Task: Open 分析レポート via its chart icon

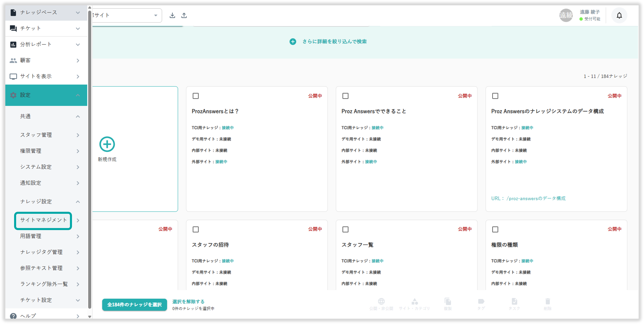Action: coord(13,44)
